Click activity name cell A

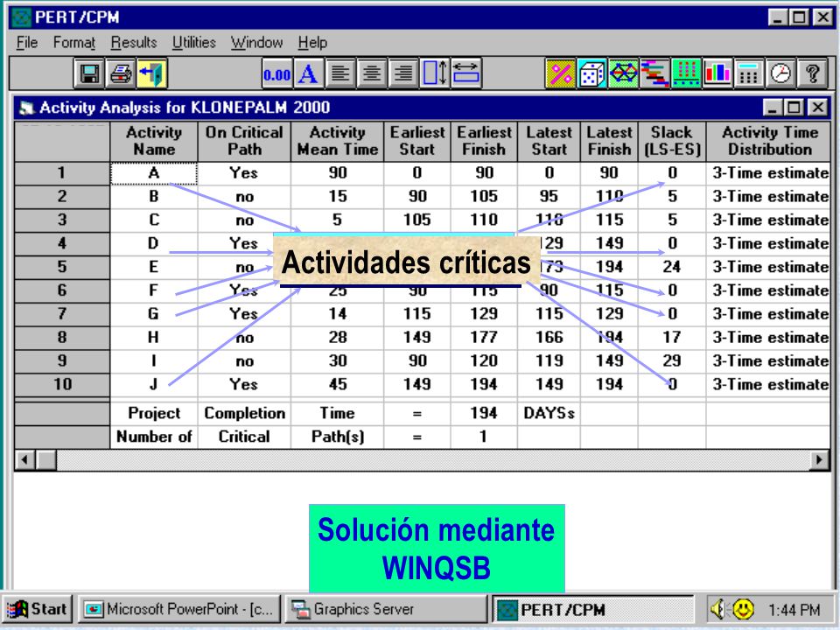click(x=154, y=173)
